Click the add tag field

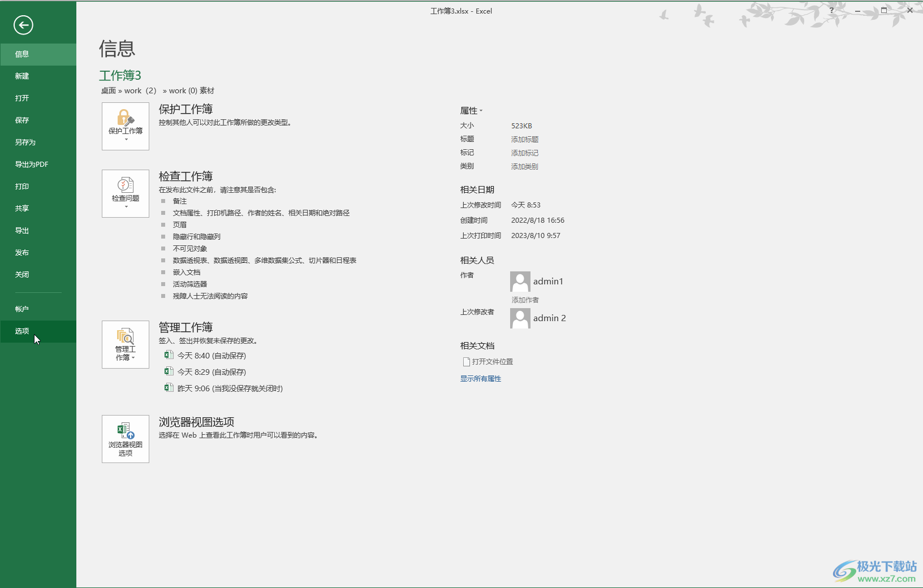pyautogui.click(x=524, y=153)
